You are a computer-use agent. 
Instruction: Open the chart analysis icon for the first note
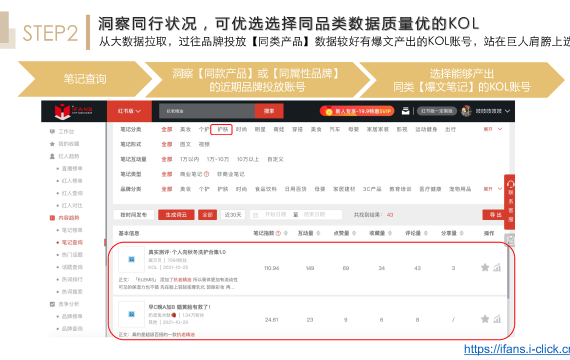pyautogui.click(x=497, y=268)
